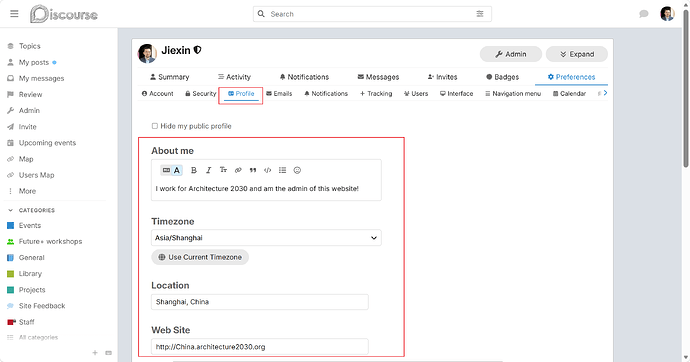Enable Hide my public profile checkbox

(x=154, y=126)
